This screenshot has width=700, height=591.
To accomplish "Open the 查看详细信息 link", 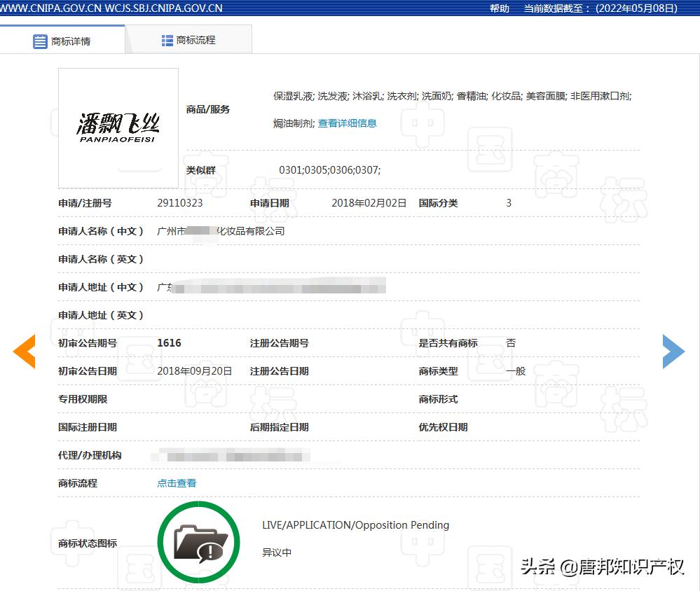I will (347, 123).
